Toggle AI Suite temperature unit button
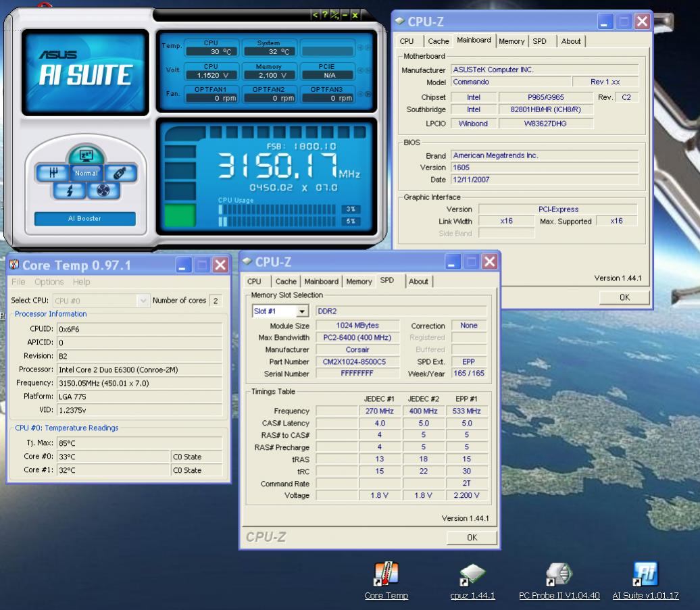 (335, 15)
